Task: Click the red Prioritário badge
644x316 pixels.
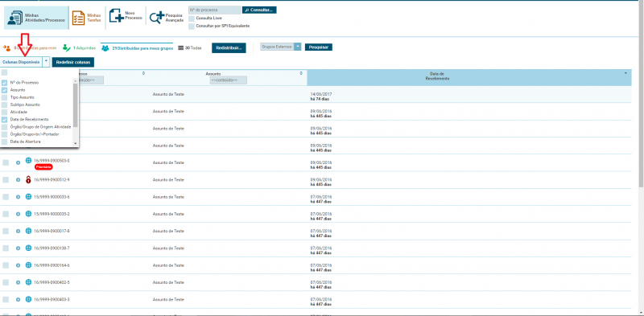Action: (x=43, y=167)
